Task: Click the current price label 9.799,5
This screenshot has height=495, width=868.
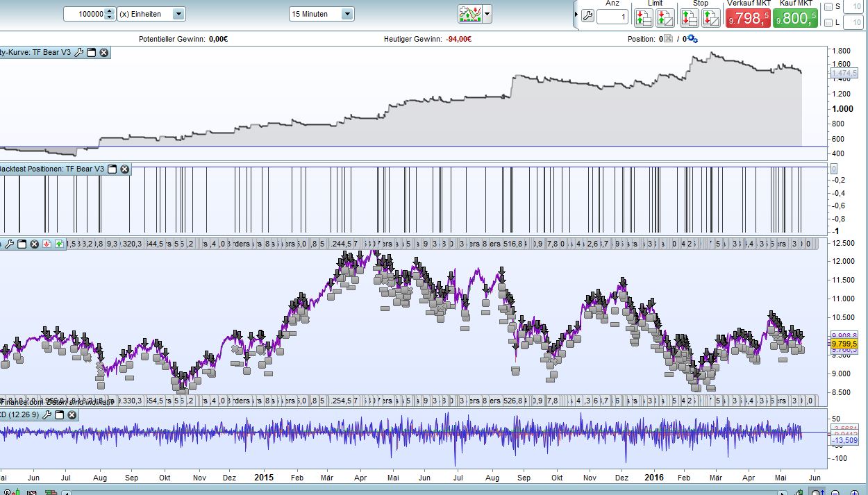Action: [x=844, y=342]
